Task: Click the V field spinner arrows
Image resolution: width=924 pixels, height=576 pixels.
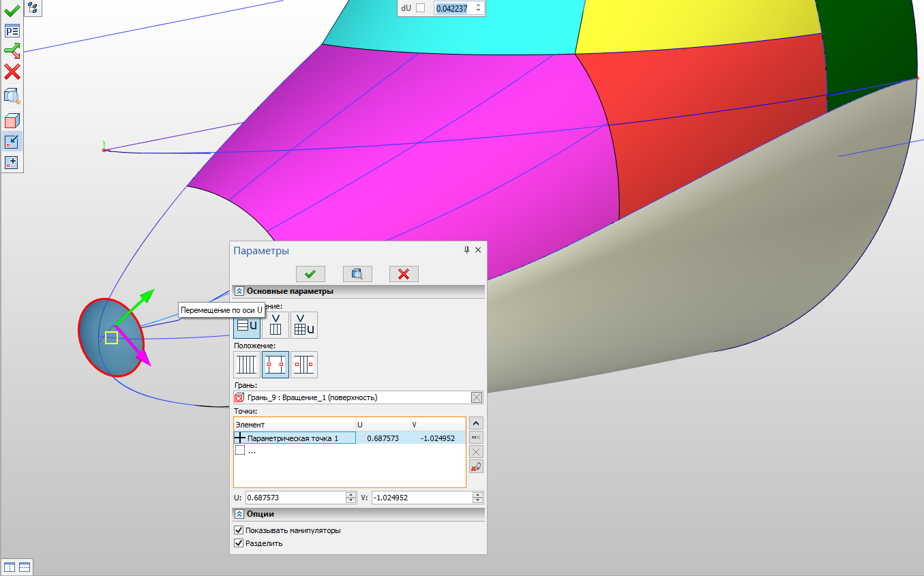Action: pyautogui.click(x=478, y=498)
